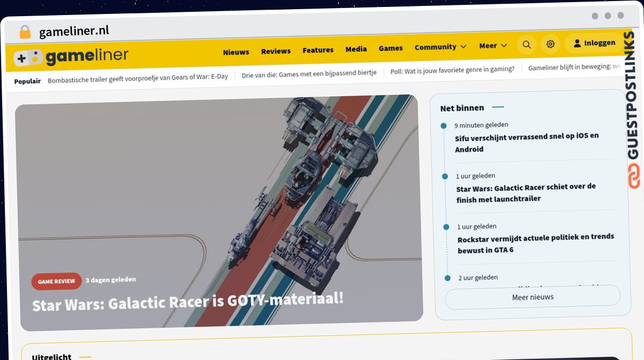Read the Sifu iOS and Android article
Viewport: 644px width, 360px height.
tap(527, 142)
